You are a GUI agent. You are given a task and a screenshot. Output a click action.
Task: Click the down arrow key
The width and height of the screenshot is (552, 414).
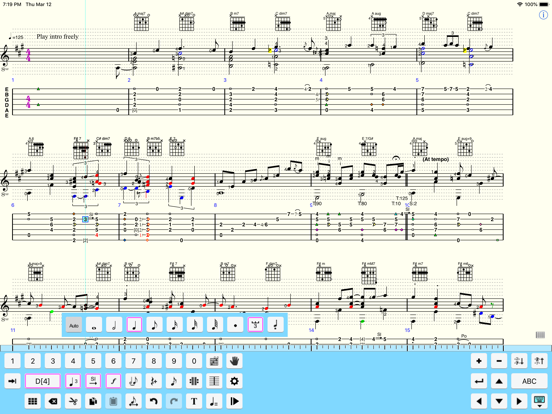[499, 401]
